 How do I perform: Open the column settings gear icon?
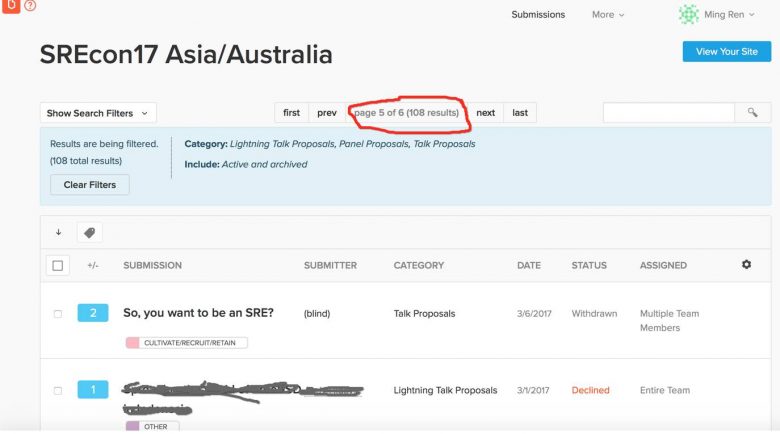[x=746, y=265]
